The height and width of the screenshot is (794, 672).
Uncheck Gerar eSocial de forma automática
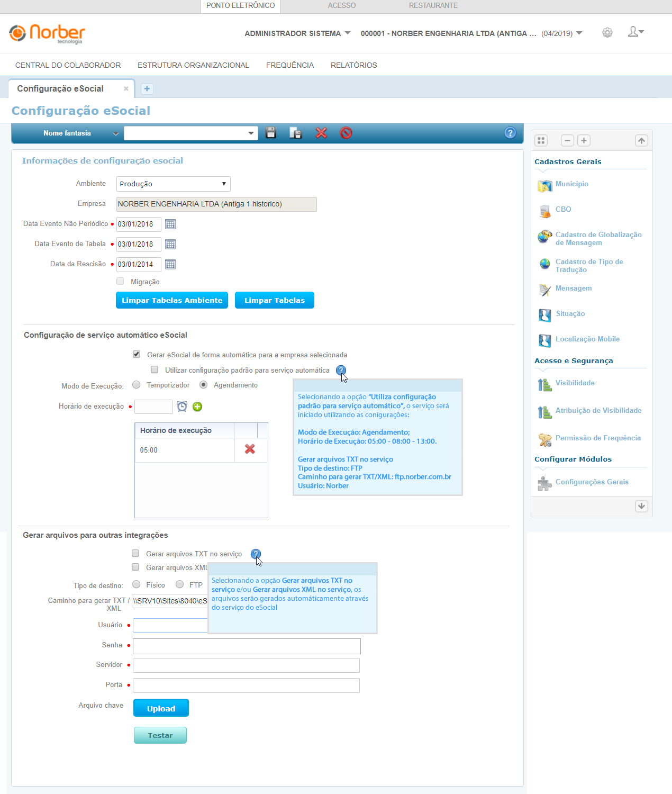click(x=137, y=355)
